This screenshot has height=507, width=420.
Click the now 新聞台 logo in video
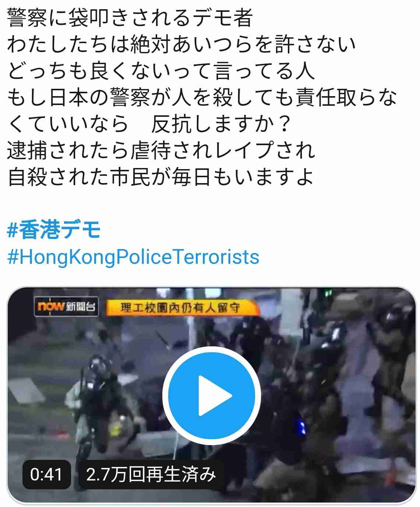pyautogui.click(x=66, y=307)
